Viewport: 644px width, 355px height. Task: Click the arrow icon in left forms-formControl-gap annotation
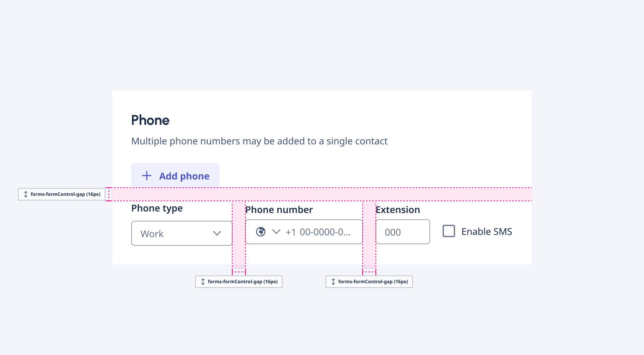coord(26,194)
